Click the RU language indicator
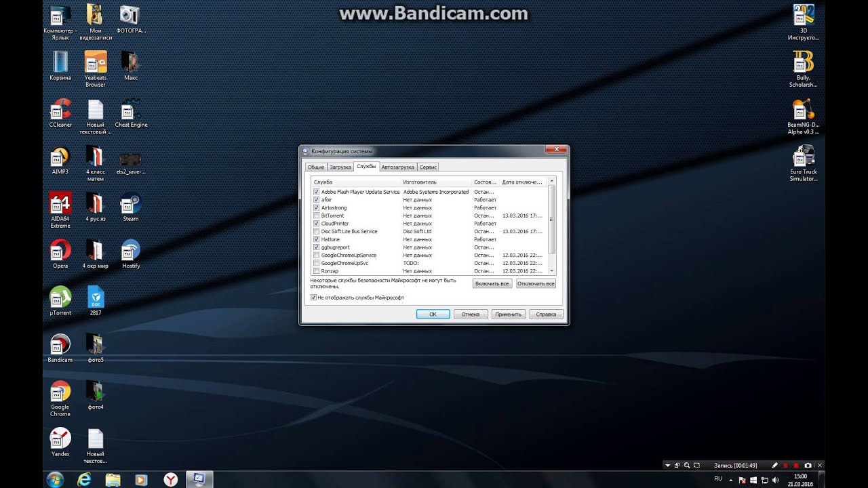This screenshot has width=868, height=488. [718, 479]
